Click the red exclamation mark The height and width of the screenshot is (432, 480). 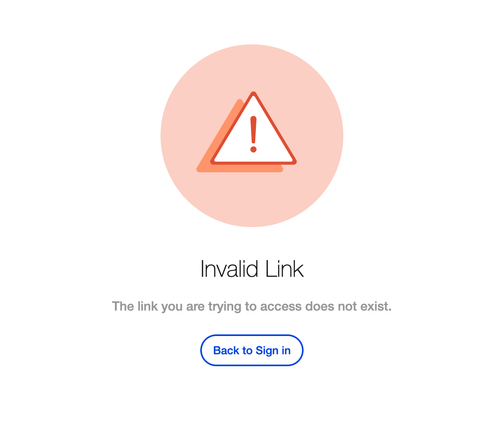click(x=253, y=134)
